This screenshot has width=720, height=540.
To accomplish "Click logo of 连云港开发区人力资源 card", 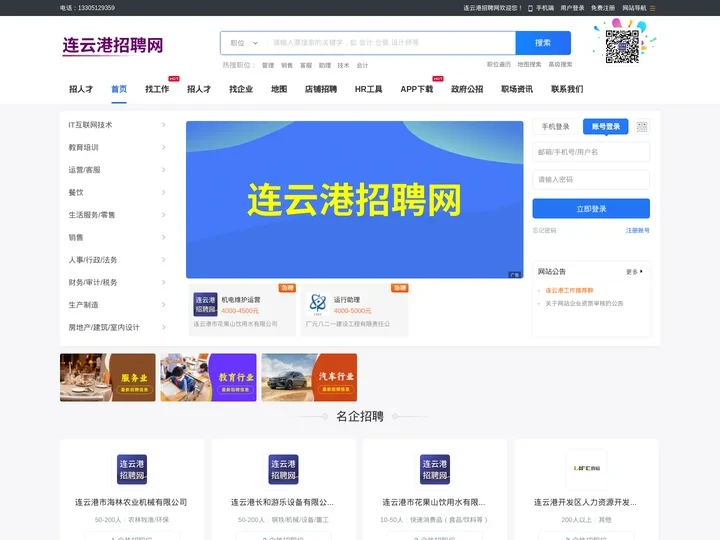I will 586,469.
